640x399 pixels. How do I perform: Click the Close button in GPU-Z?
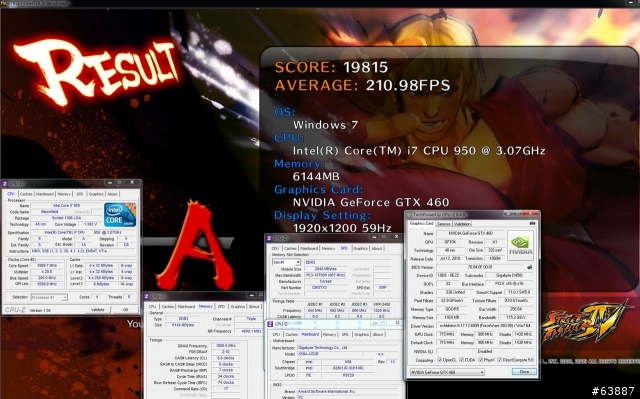click(x=524, y=372)
